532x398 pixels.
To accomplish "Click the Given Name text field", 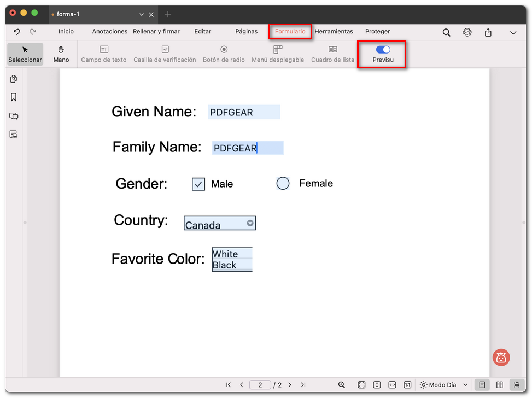I will tap(244, 112).
